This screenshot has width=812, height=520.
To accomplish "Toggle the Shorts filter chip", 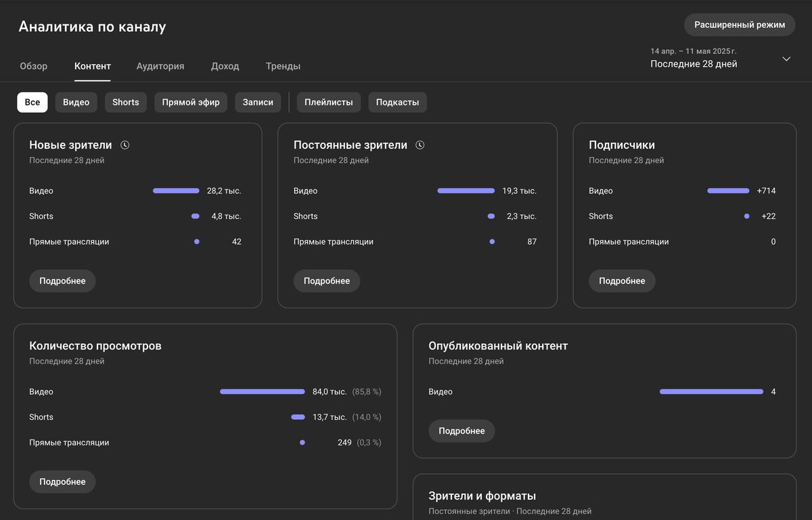I will pos(126,102).
